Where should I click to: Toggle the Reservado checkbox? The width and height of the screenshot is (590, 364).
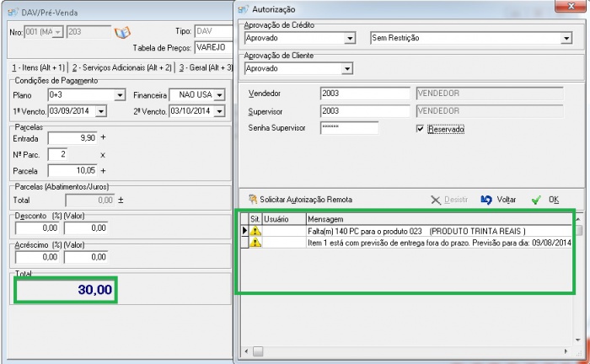pyautogui.click(x=421, y=129)
